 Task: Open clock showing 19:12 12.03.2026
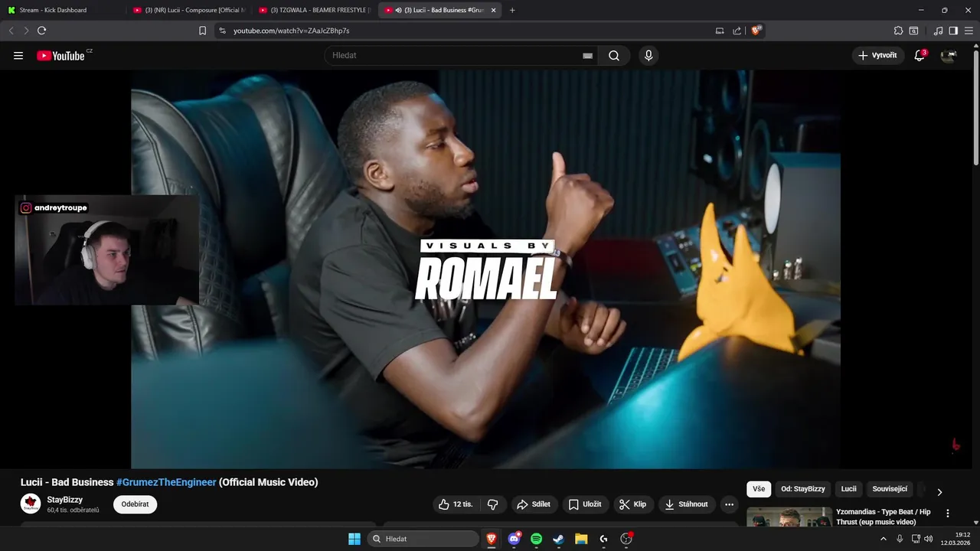[x=956, y=539]
